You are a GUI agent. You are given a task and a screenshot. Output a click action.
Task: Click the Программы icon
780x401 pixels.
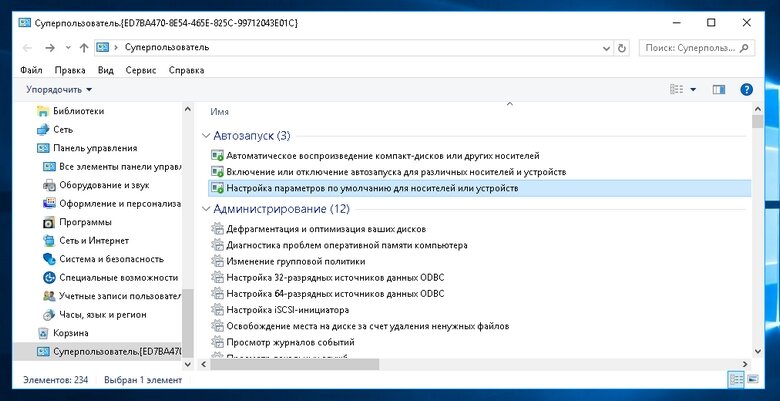[x=49, y=222]
